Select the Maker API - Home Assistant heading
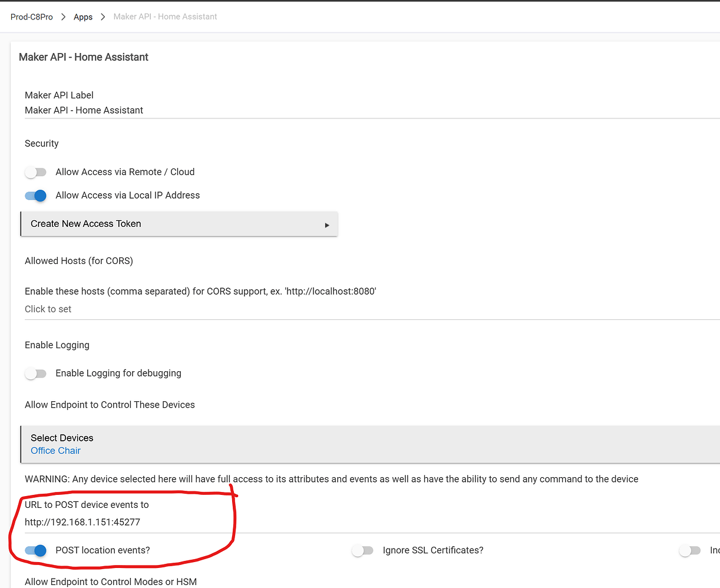The image size is (720, 588). coord(84,57)
